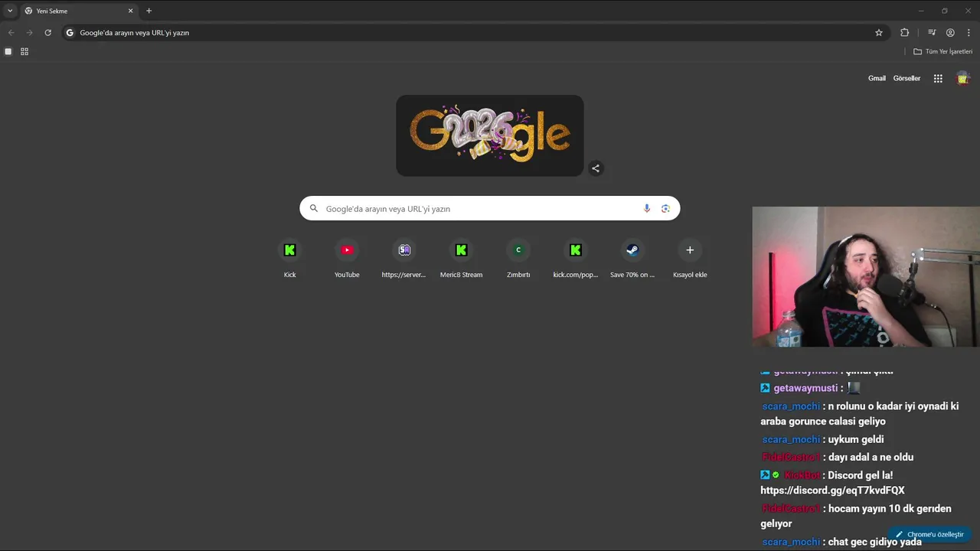
Task: Click the Google 2026 doodle
Action: tap(490, 135)
